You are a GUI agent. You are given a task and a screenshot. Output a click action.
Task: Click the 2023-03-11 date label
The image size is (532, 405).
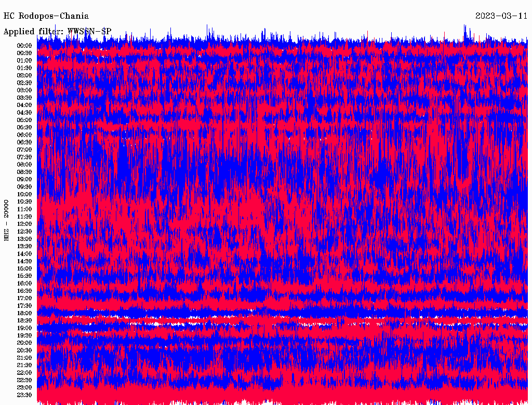pos(501,16)
